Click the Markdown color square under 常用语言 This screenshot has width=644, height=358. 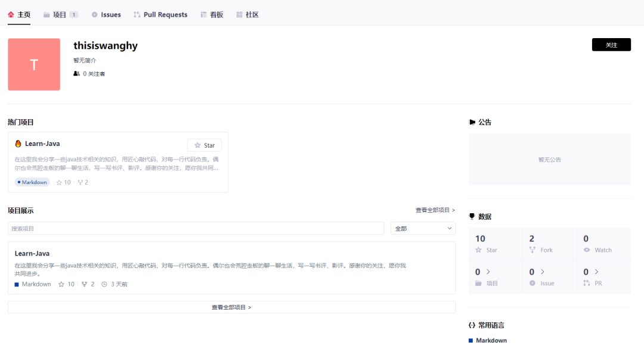click(470, 340)
